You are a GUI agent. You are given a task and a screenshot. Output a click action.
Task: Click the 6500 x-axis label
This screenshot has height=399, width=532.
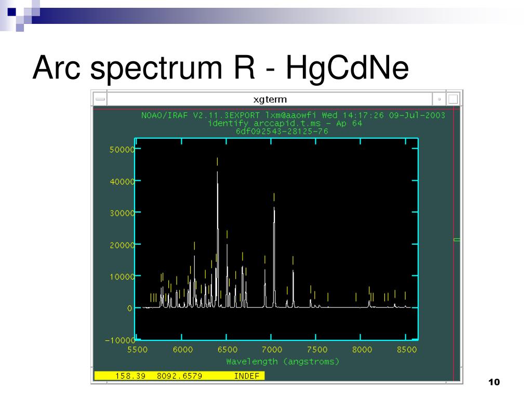tap(228, 350)
